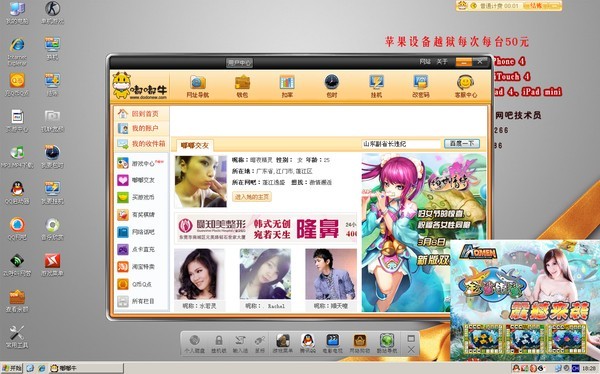Click the 挂机锁 padlock in bottom dock
The image size is (600, 374).
[218, 343]
